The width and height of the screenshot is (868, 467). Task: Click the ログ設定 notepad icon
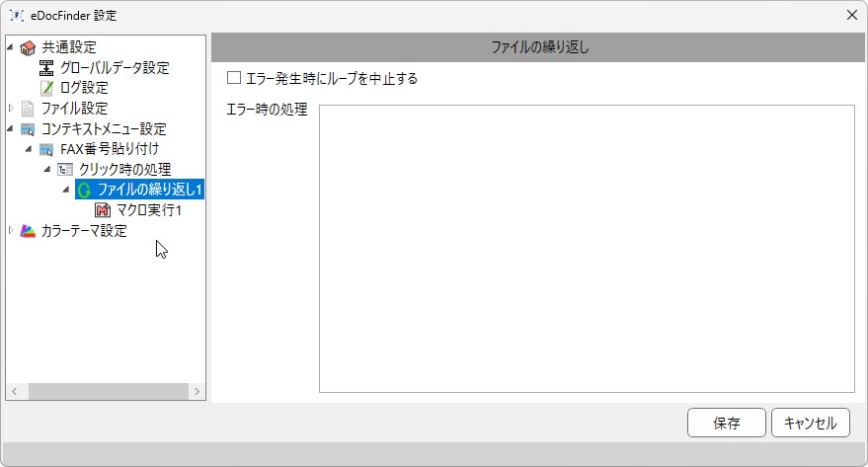coord(46,88)
